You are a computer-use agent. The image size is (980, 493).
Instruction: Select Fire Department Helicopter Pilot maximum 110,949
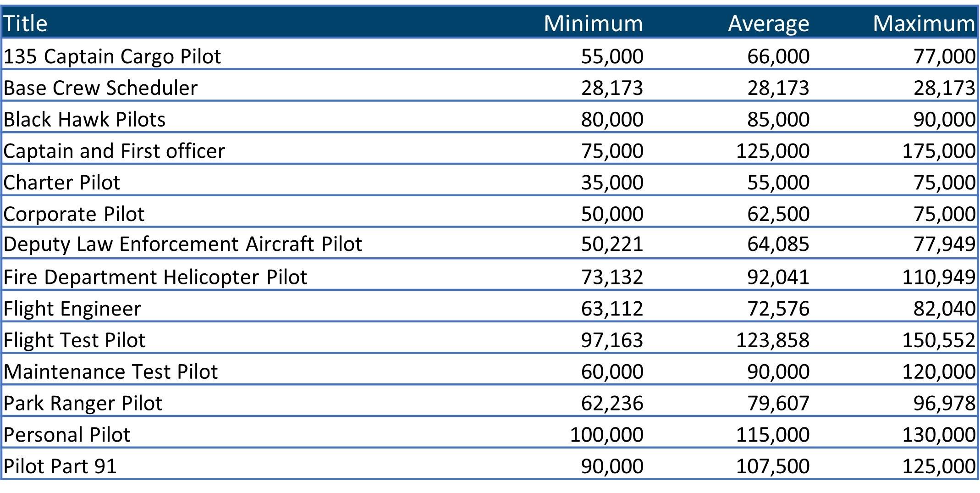tap(938, 277)
